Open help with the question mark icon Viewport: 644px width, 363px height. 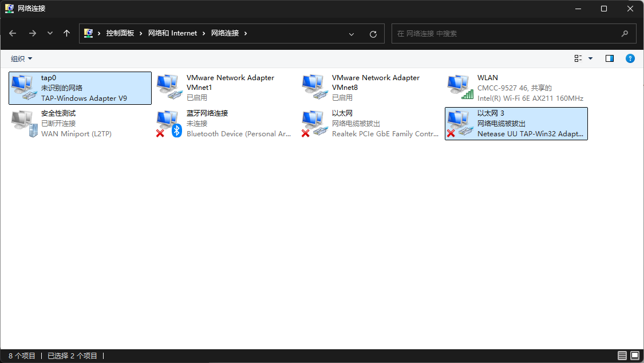630,58
